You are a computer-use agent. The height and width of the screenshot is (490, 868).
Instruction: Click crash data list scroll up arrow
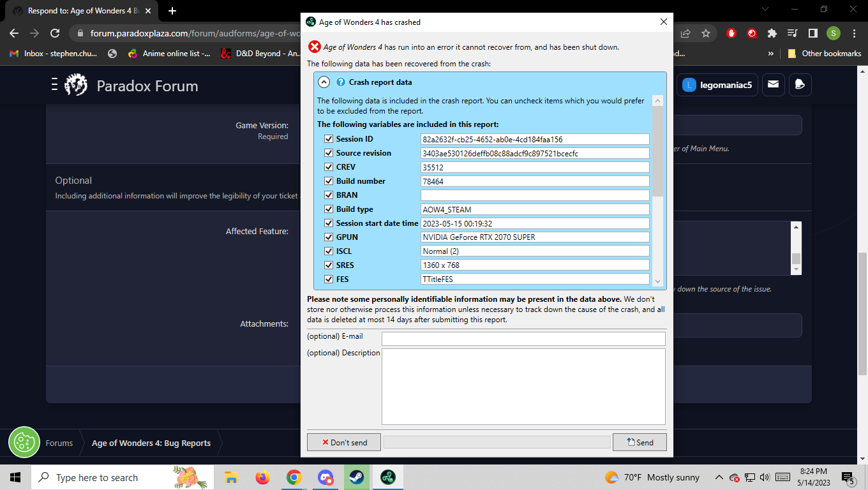(658, 101)
